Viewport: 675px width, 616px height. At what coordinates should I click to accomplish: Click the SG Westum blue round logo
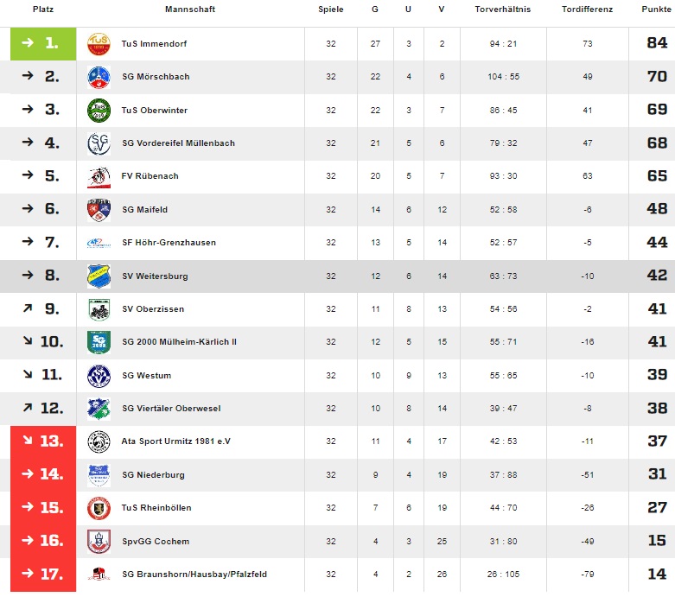(99, 375)
